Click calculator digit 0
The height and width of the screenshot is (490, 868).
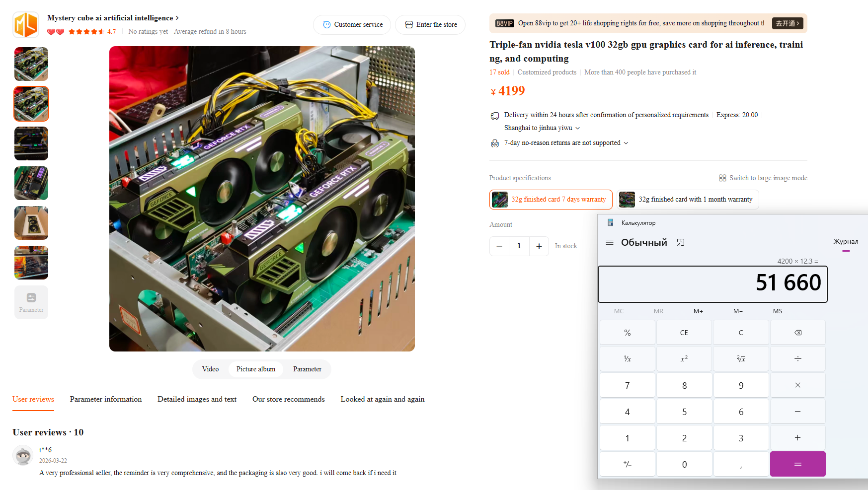[x=684, y=464]
